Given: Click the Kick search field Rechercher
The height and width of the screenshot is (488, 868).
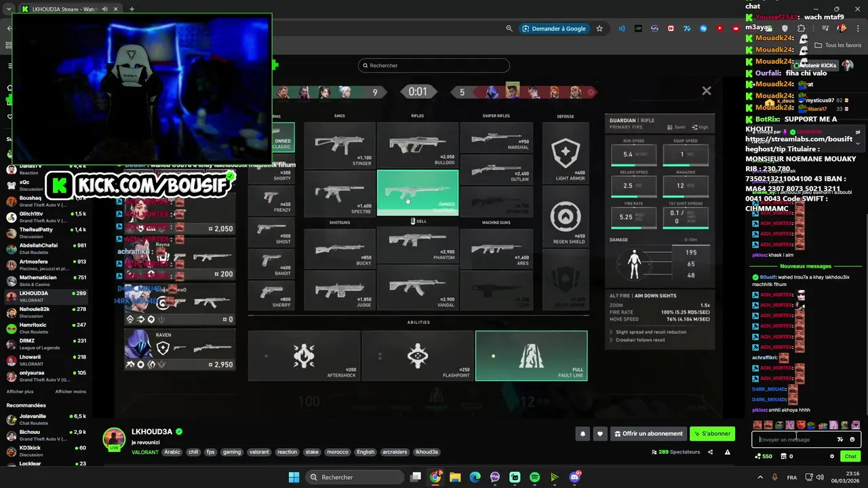Looking at the screenshot, I should pyautogui.click(x=434, y=66).
